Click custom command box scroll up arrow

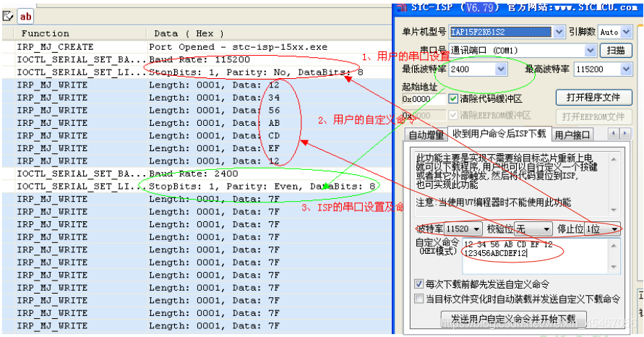(x=614, y=245)
